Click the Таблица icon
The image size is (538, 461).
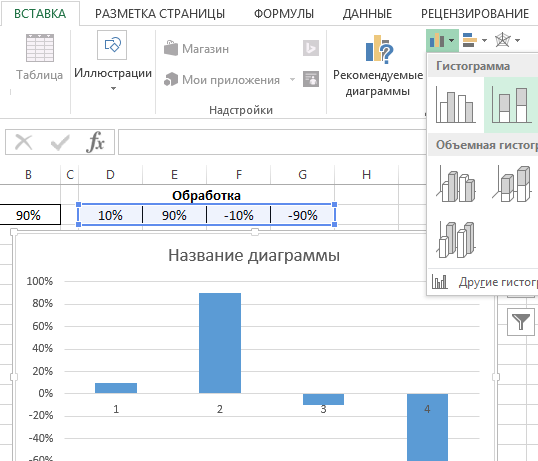(x=40, y=48)
